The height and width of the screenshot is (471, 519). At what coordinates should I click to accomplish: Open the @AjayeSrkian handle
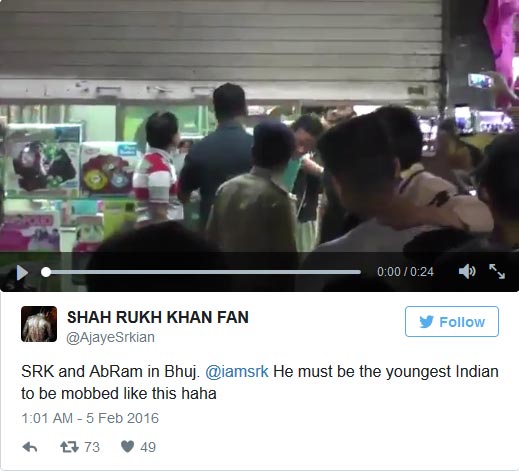[x=110, y=337]
